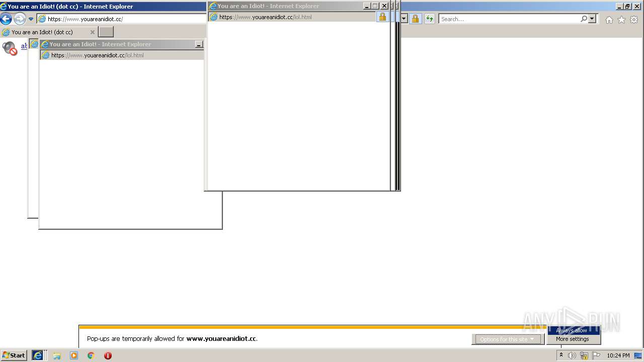Image resolution: width=644 pixels, height=362 pixels.
Task: Maximize the top-center popup window
Action: [375, 6]
